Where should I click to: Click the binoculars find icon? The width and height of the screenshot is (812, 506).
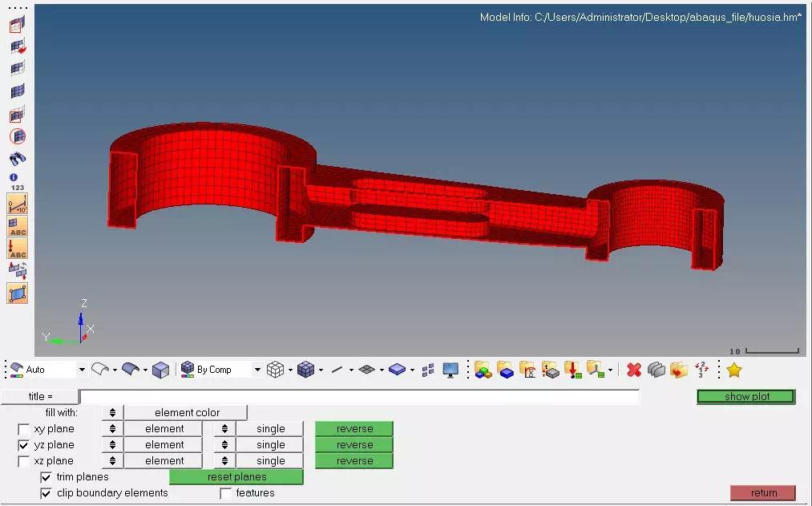(x=18, y=158)
